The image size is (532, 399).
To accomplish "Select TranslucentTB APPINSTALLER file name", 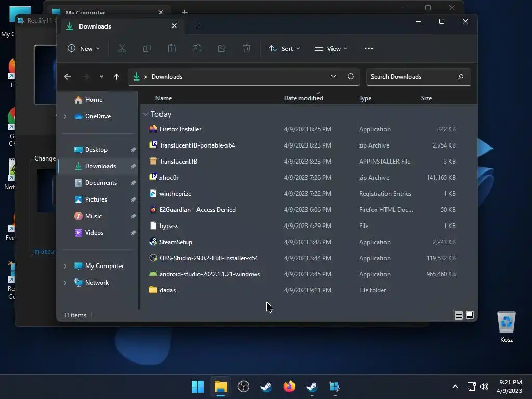I will click(x=178, y=162).
